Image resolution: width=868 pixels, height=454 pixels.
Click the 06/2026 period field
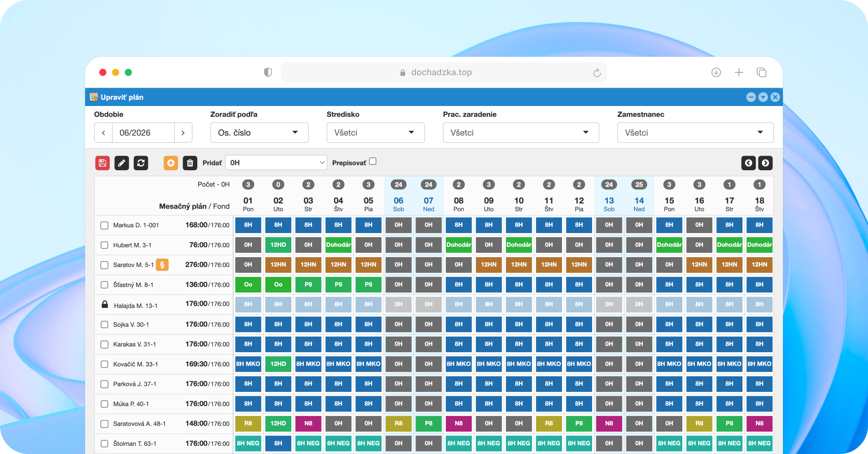pyautogui.click(x=143, y=133)
